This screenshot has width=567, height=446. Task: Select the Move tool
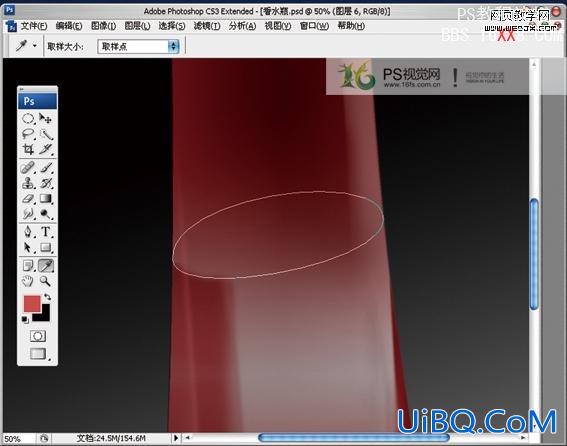click(x=46, y=118)
